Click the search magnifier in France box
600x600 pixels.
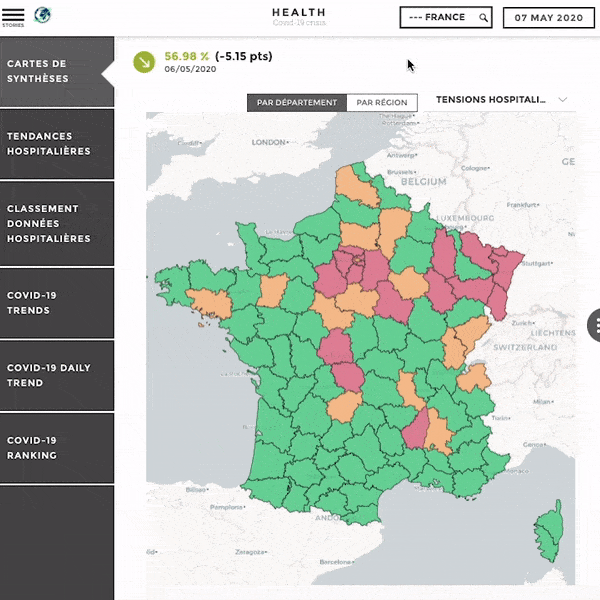click(483, 18)
